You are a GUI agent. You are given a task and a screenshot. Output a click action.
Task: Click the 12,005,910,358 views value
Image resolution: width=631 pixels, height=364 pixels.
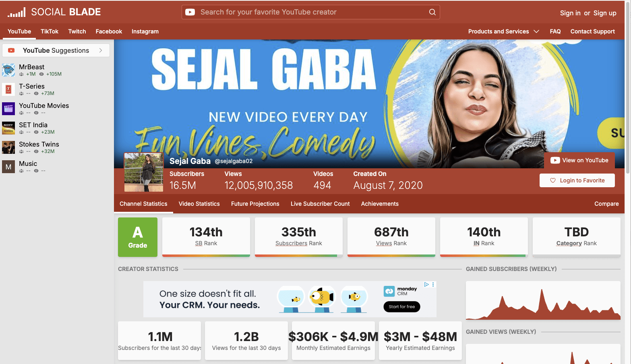click(259, 185)
